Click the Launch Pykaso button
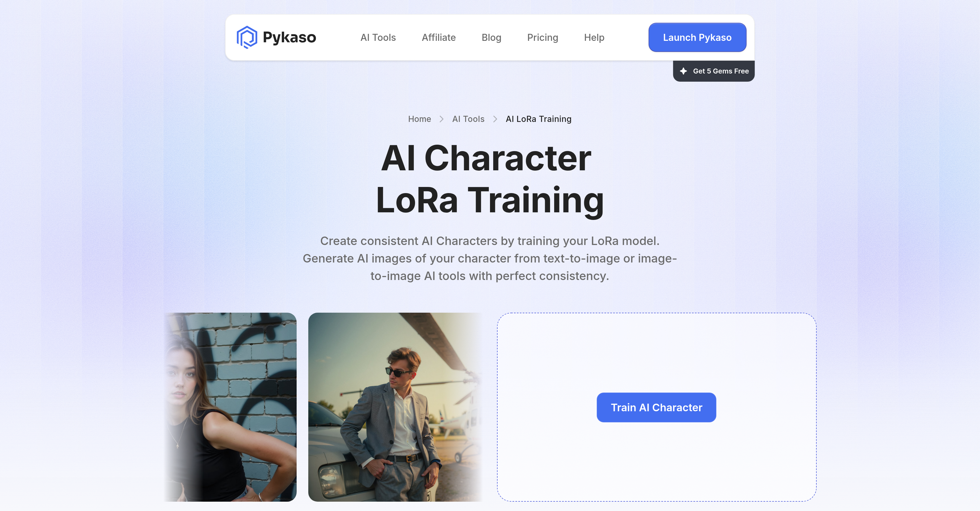The width and height of the screenshot is (980, 511). click(697, 37)
